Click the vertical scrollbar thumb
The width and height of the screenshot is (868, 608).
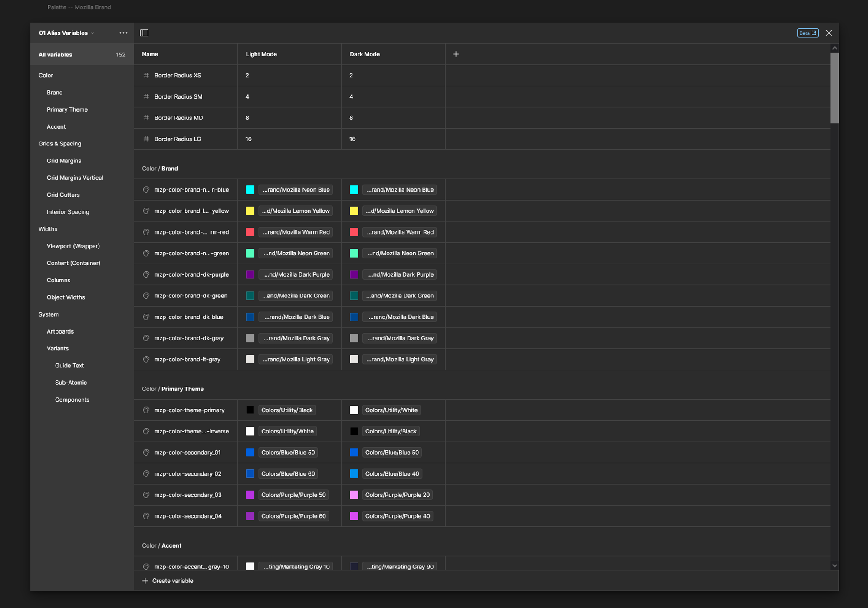835,88
